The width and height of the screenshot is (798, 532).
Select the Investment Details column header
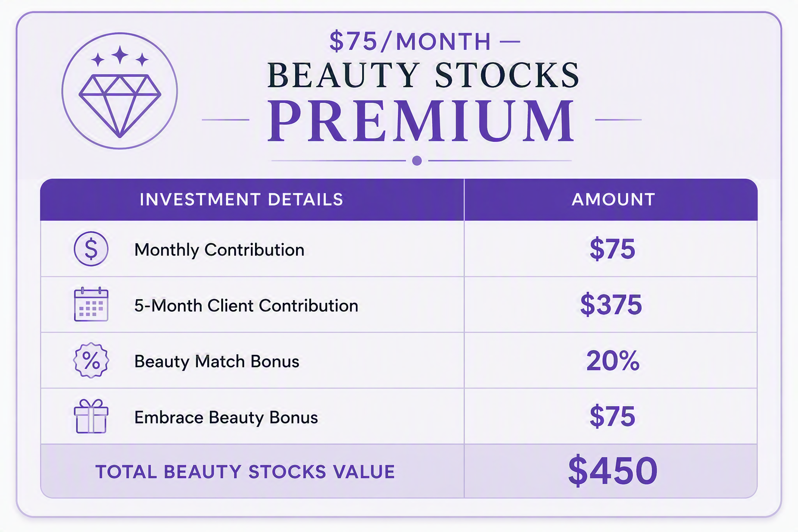pos(242,199)
